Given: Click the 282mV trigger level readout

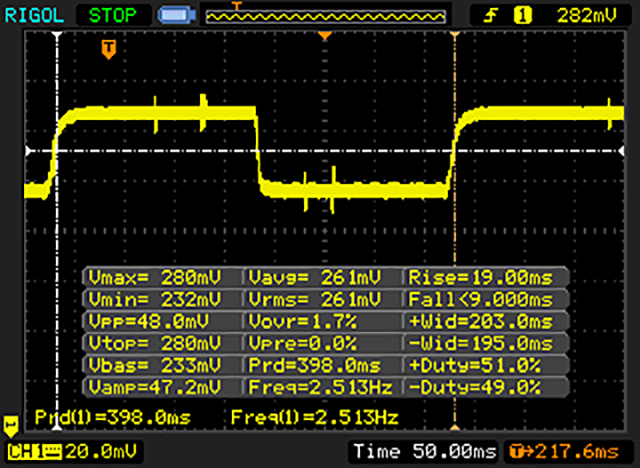Looking at the screenshot, I should (x=587, y=16).
